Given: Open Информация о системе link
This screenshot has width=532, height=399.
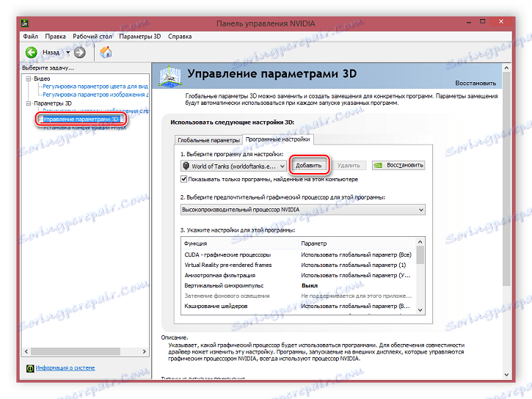Looking at the screenshot, I should (65, 367).
